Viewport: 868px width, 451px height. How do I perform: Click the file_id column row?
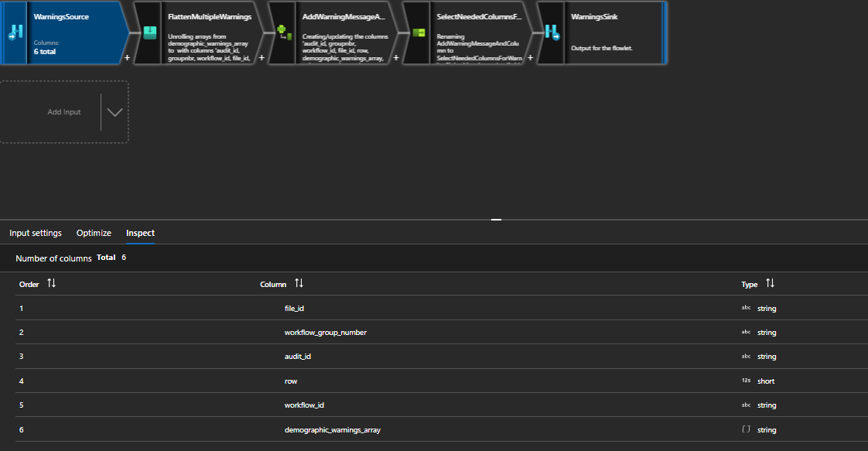pyautogui.click(x=442, y=308)
